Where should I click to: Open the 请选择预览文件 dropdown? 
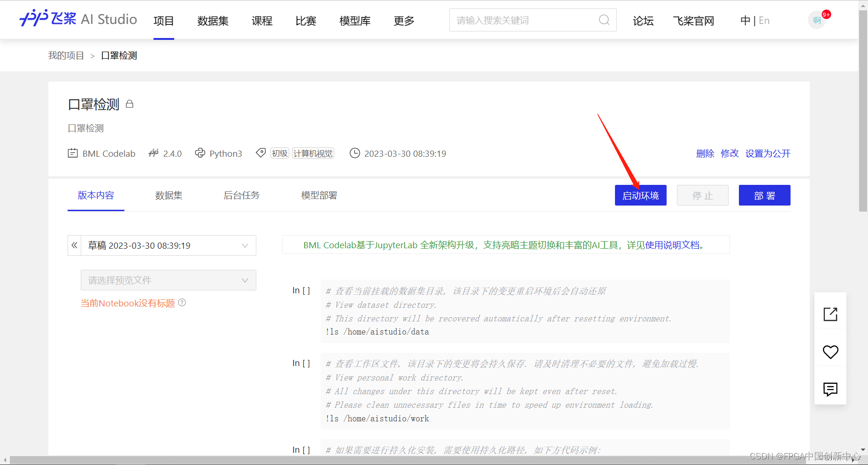(169, 280)
